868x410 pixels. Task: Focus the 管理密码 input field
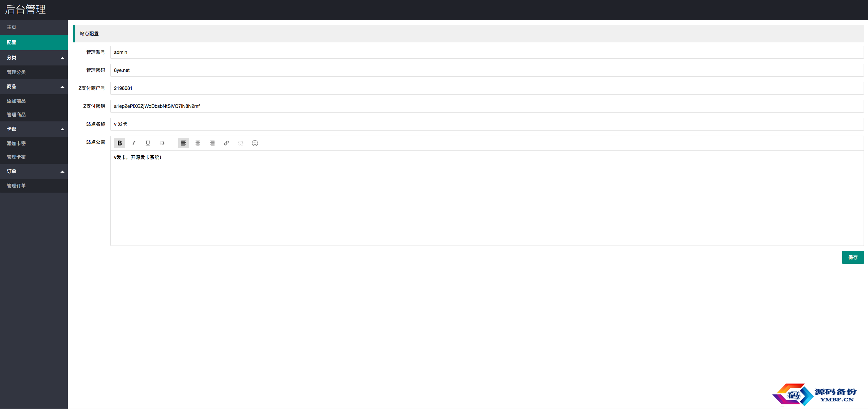coord(487,70)
